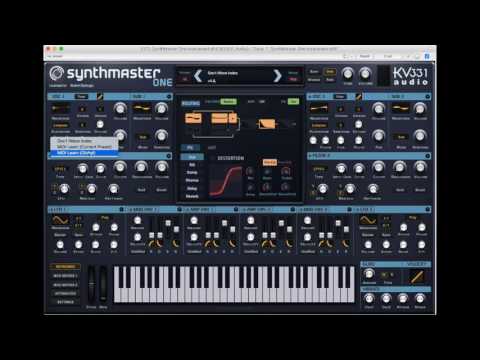Switch to the FX tab in center panel
Viewport: 480px width, 360px height.
click(190, 147)
